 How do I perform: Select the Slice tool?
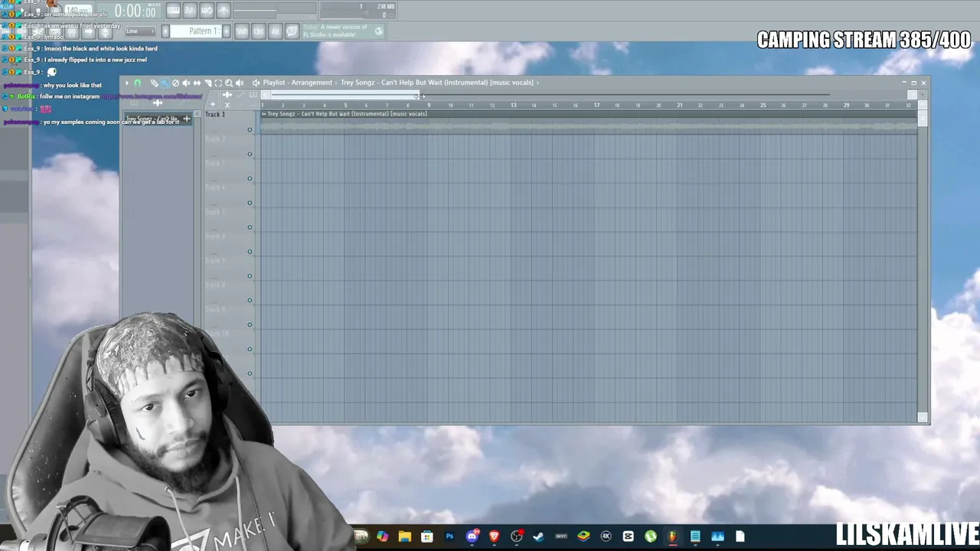[x=207, y=83]
